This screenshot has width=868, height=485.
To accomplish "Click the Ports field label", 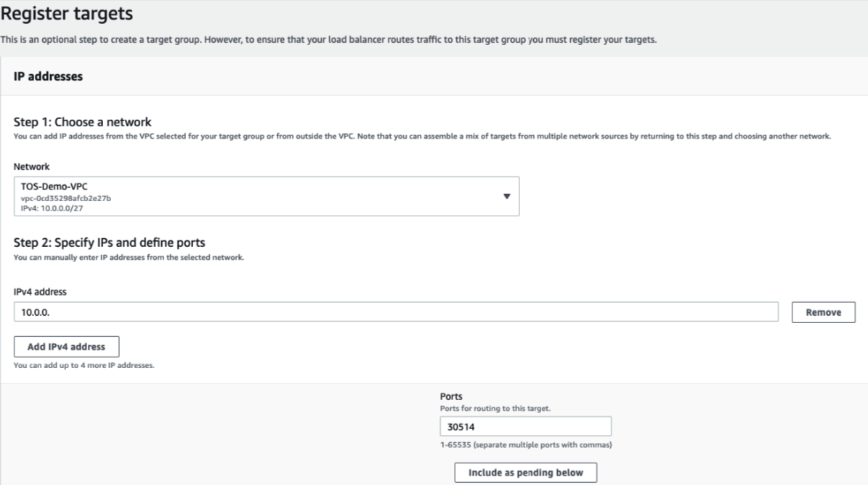I will point(451,396).
